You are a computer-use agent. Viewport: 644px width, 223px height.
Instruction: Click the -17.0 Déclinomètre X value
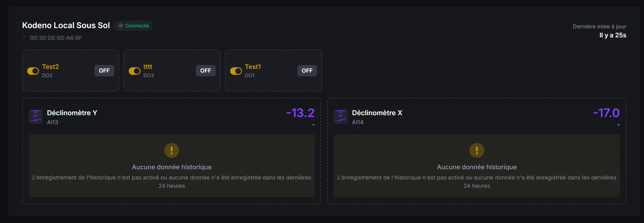pos(606,113)
